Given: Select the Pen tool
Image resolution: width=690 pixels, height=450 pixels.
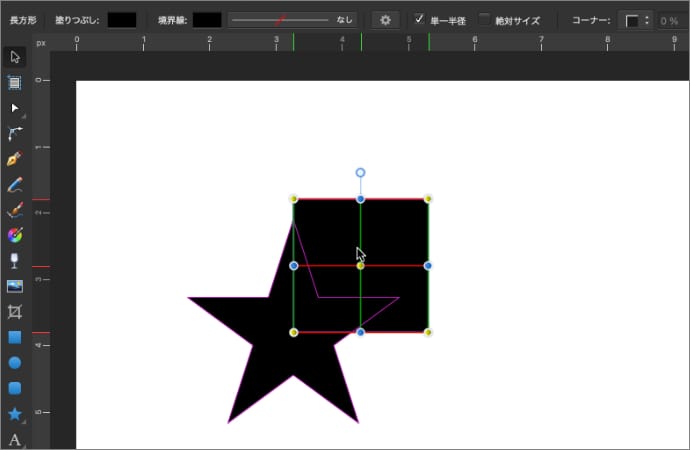Looking at the screenshot, I should tap(15, 159).
